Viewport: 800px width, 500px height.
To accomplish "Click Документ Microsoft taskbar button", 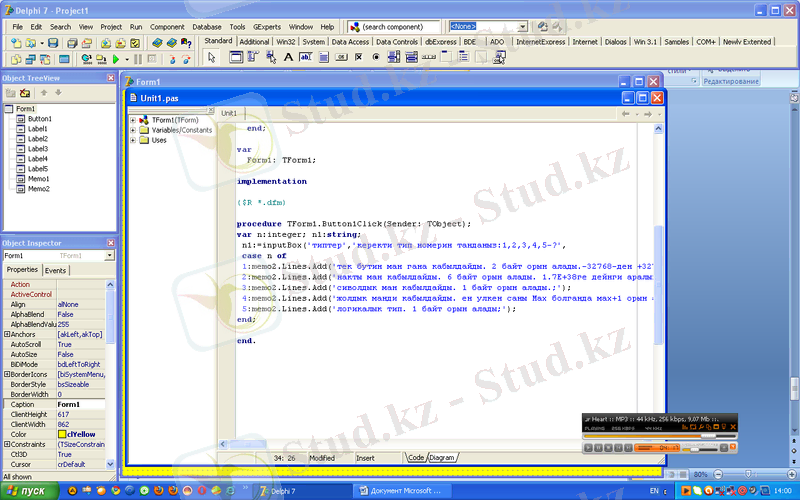I will pyautogui.click(x=402, y=491).
